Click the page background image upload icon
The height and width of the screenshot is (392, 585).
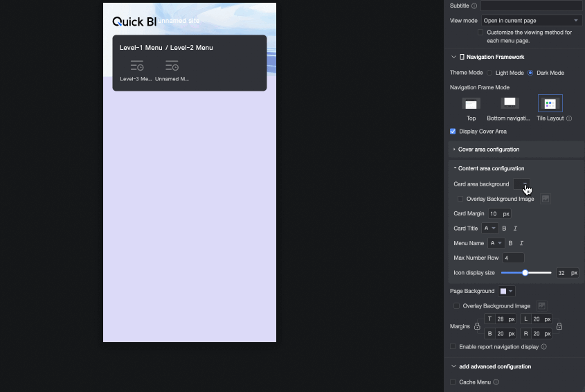point(541,306)
